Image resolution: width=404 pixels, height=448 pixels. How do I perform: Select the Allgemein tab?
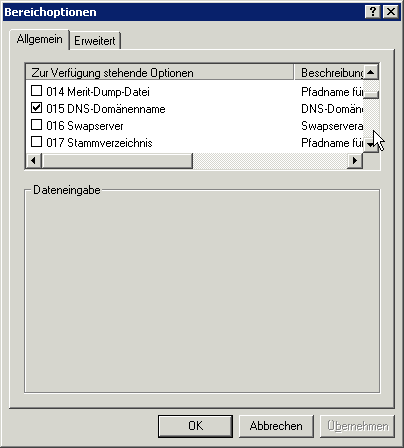pyautogui.click(x=39, y=39)
